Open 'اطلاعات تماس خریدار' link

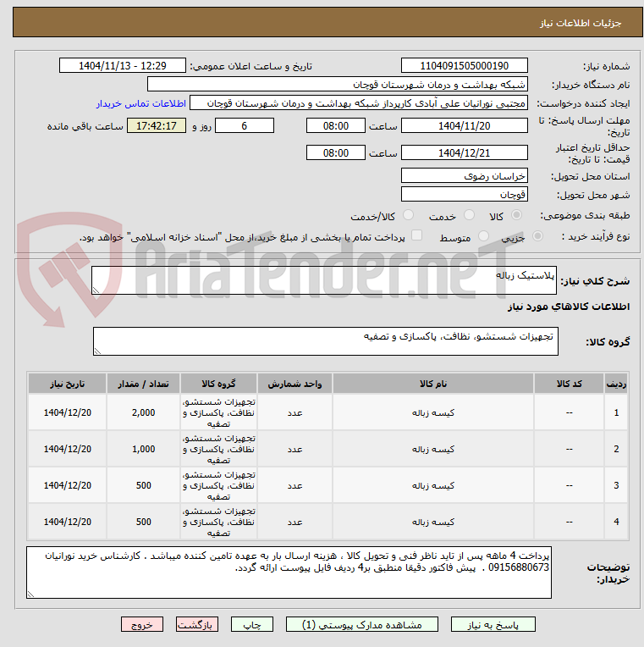click(141, 103)
